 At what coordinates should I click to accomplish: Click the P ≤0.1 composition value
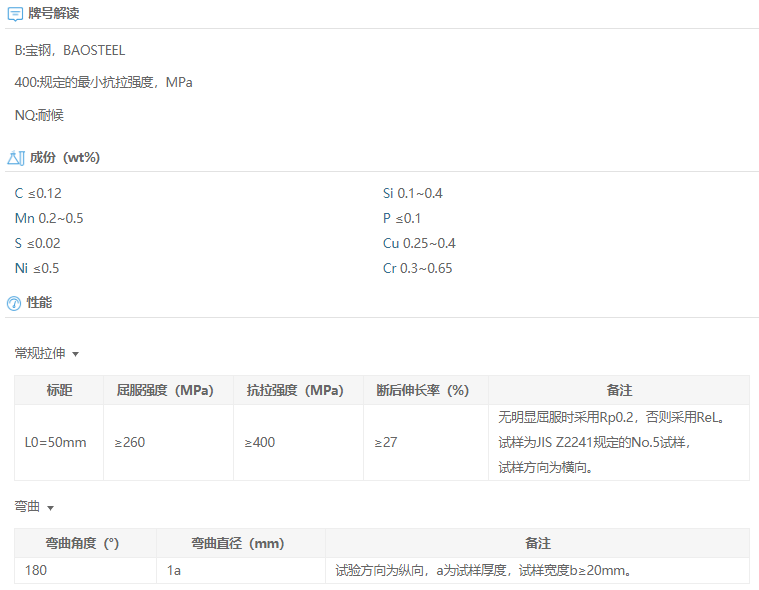click(x=402, y=218)
